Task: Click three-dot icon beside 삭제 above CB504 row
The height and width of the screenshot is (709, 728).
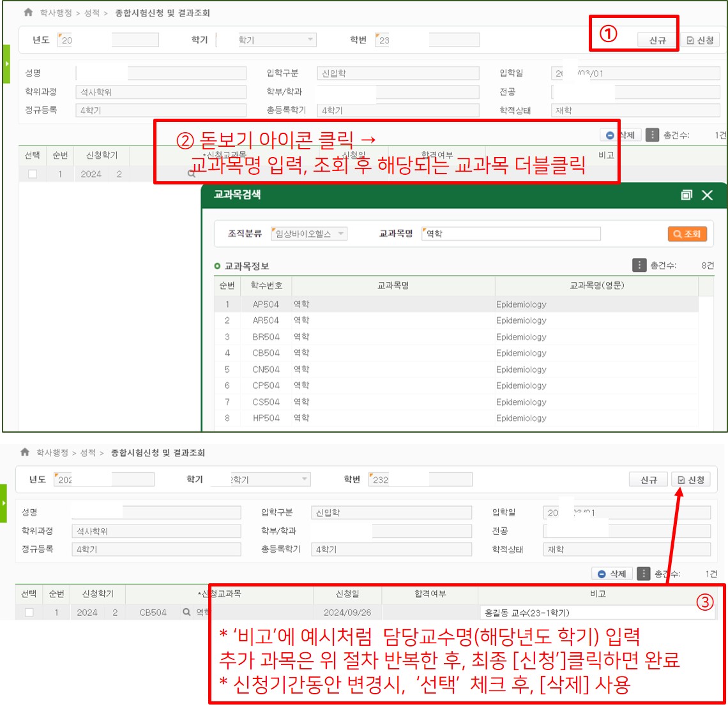Action: coord(644,574)
